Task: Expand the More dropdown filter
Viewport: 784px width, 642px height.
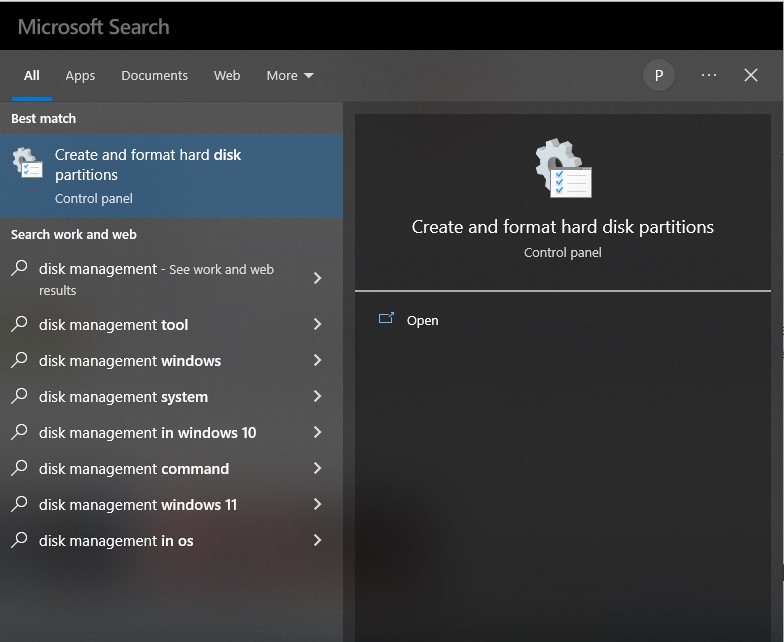Action: pos(289,75)
